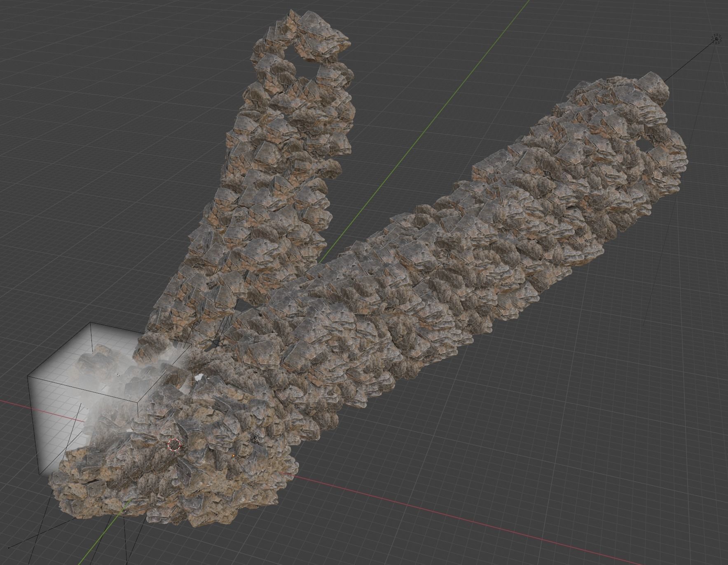Select the dashed light object at the top right
The width and height of the screenshot is (728, 565).
pyautogui.click(x=716, y=39)
